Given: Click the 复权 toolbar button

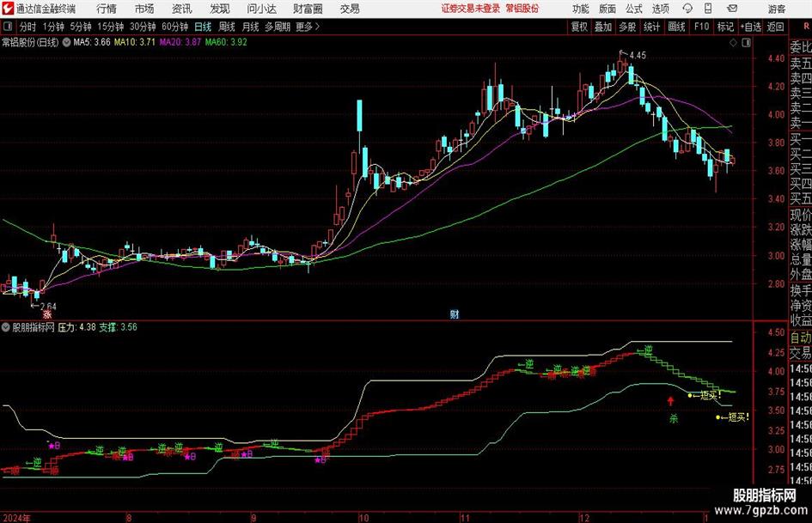Looking at the screenshot, I should click(x=579, y=27).
